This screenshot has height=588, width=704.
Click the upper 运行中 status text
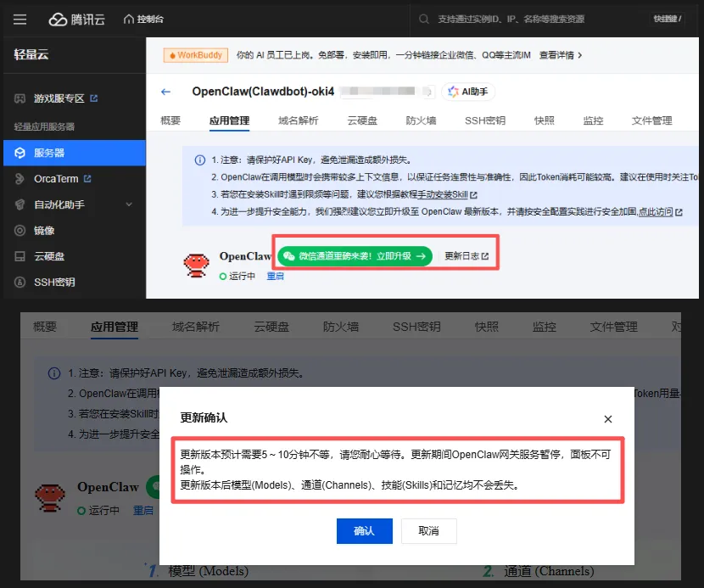242,277
